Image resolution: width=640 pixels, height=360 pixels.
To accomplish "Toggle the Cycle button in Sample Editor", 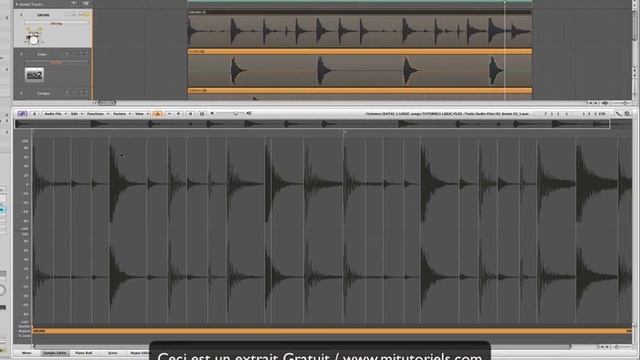I will tap(202, 114).
